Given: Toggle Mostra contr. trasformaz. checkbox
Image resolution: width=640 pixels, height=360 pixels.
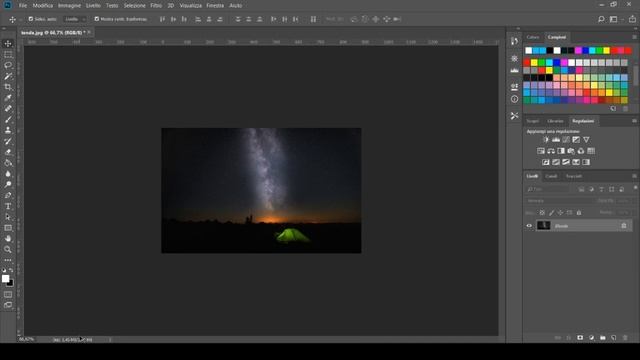Looking at the screenshot, I should click(97, 19).
